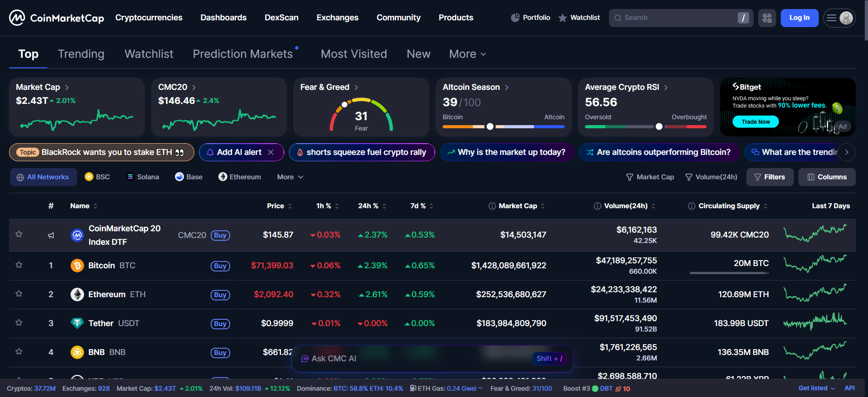
Task: Click the megaphone icon in the CMC20 row
Action: click(x=51, y=235)
